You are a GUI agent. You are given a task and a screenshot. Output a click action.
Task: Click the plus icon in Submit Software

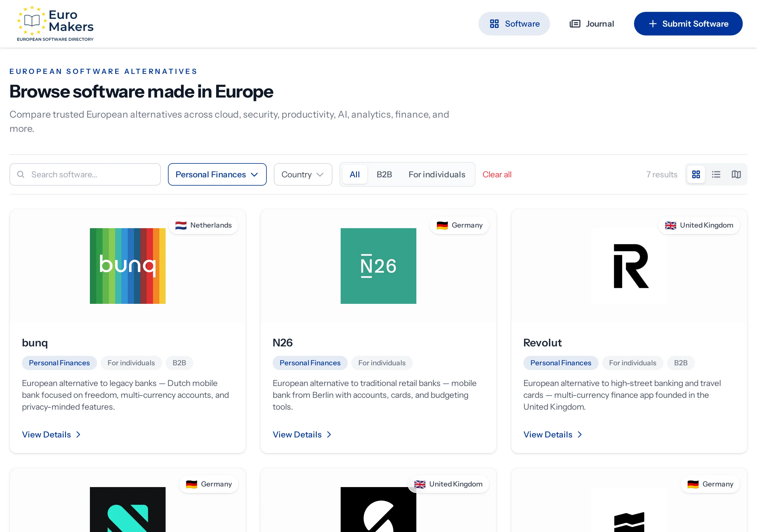[653, 24]
